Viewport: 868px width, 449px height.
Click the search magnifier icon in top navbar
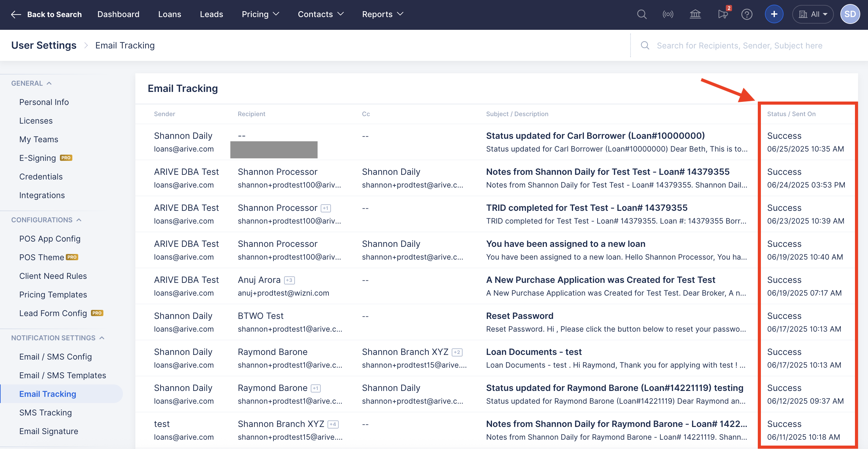pos(642,14)
